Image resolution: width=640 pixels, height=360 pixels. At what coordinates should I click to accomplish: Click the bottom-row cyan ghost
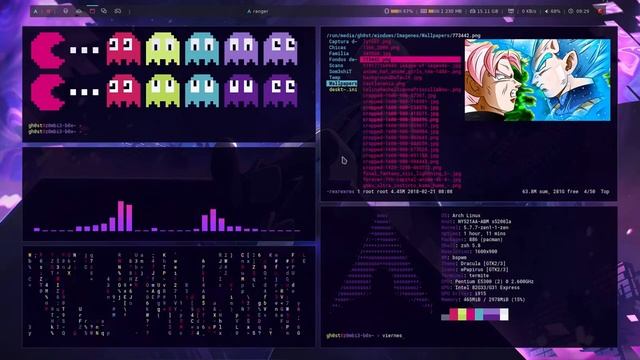pyautogui.click(x=202, y=91)
